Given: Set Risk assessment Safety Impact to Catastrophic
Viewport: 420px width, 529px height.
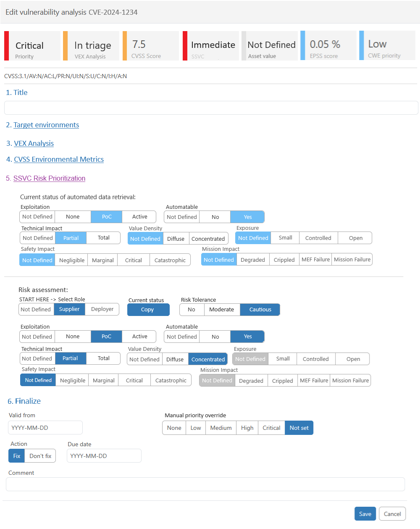Looking at the screenshot, I should pos(171,380).
